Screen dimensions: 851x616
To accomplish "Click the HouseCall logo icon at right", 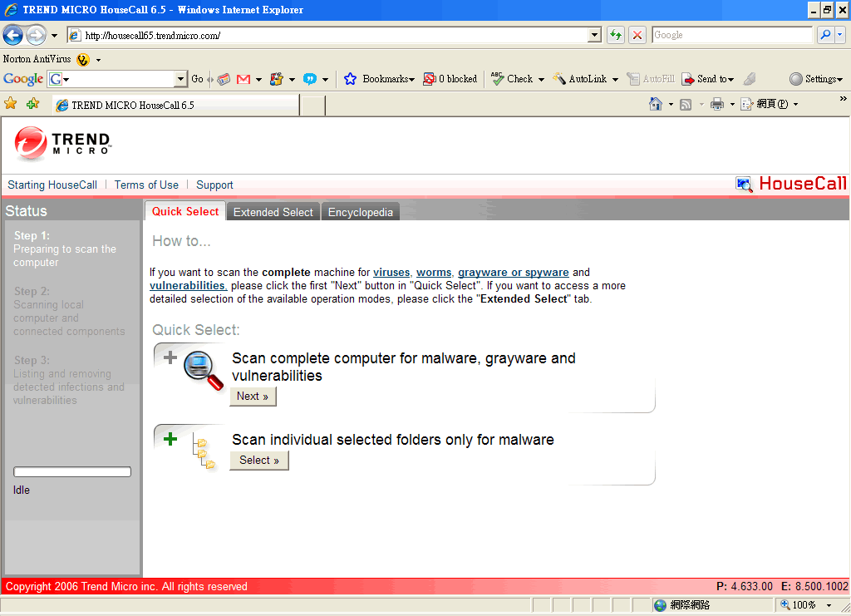I will 744,185.
